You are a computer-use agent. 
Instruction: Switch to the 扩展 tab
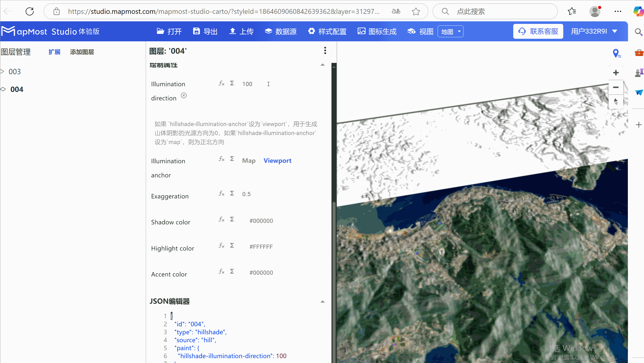[54, 52]
